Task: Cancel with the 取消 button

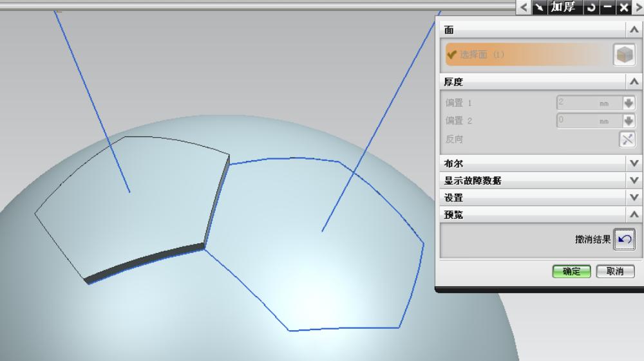Action: click(615, 271)
